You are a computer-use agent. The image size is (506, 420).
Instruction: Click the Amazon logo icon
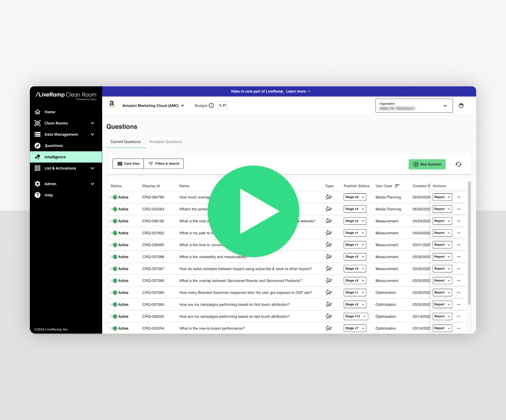(112, 104)
